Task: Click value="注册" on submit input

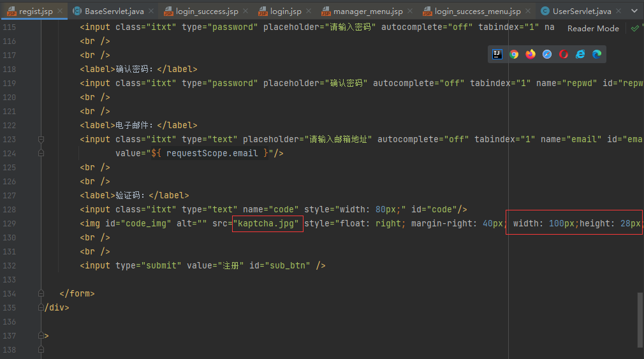Action: [216, 266]
